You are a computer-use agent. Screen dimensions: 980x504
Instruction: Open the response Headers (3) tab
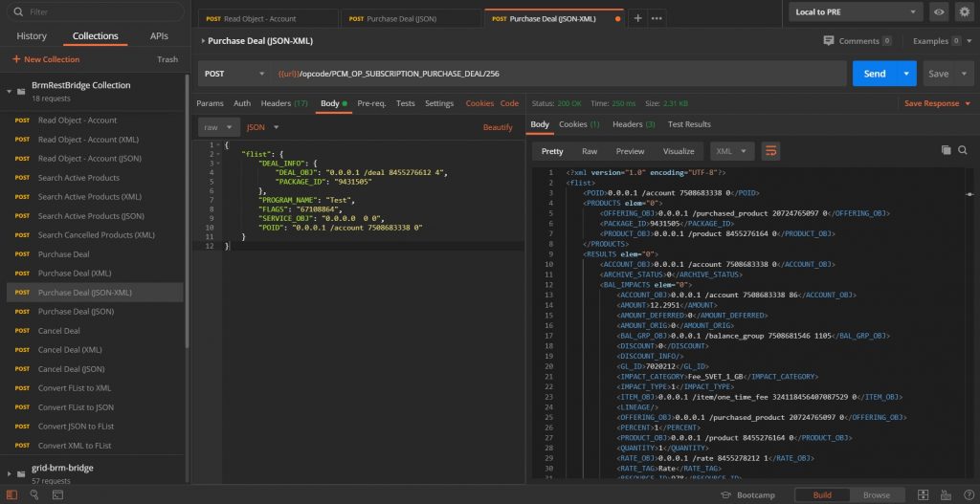coord(634,124)
